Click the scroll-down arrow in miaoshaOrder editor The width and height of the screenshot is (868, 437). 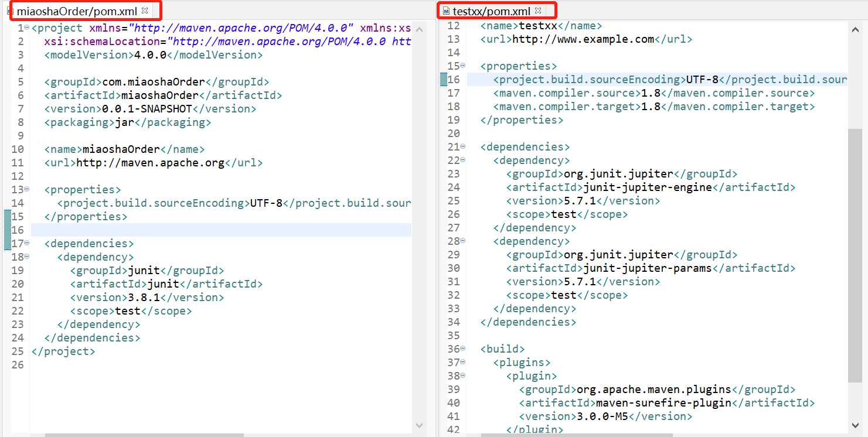[x=420, y=426]
